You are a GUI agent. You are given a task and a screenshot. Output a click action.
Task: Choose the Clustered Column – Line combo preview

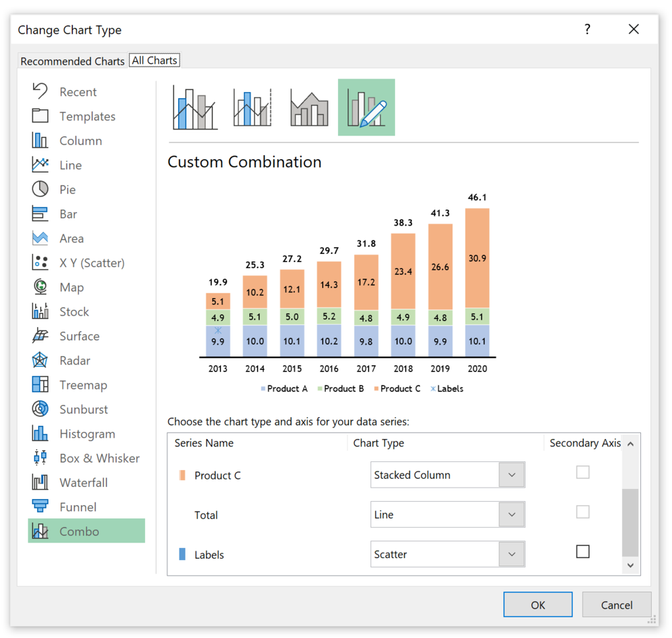pos(194,107)
